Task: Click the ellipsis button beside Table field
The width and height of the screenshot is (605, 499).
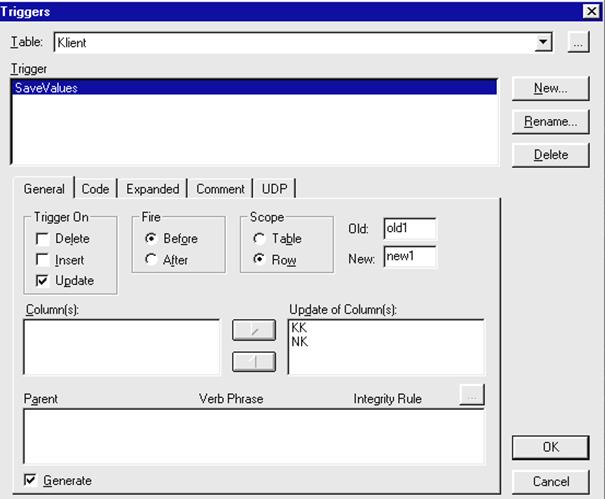Action: click(x=578, y=42)
